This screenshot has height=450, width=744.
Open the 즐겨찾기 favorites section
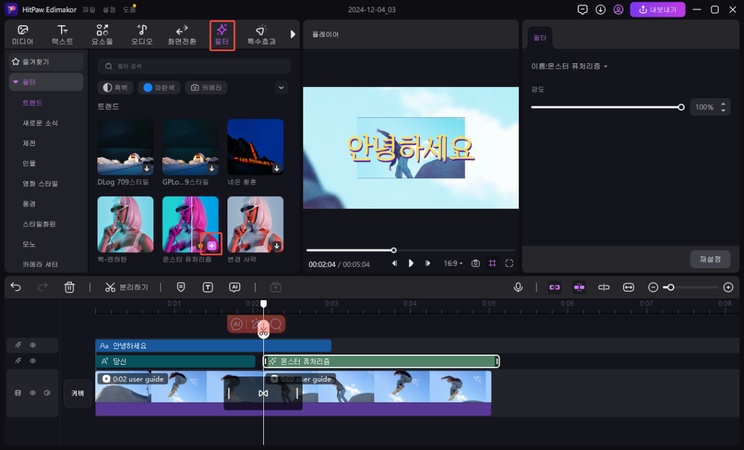tap(46, 62)
